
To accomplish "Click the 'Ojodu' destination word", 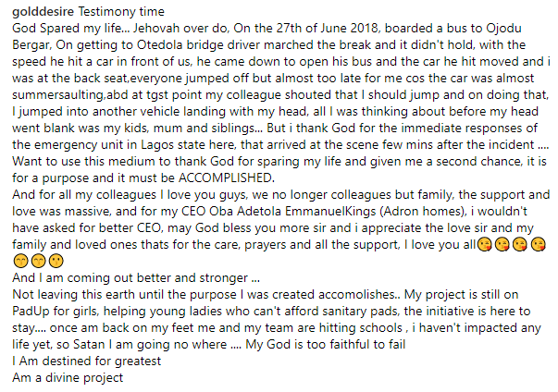I will pos(504,29).
